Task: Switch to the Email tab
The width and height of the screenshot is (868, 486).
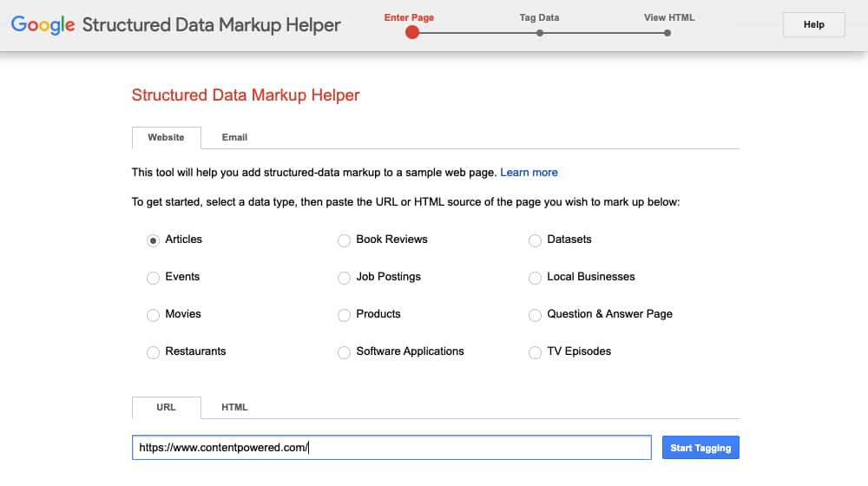Action: click(x=234, y=137)
